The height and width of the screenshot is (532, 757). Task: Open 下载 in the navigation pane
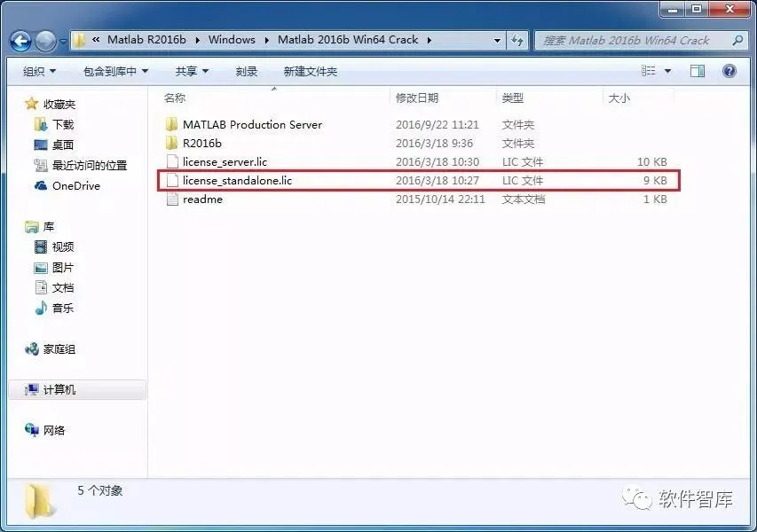(x=63, y=124)
